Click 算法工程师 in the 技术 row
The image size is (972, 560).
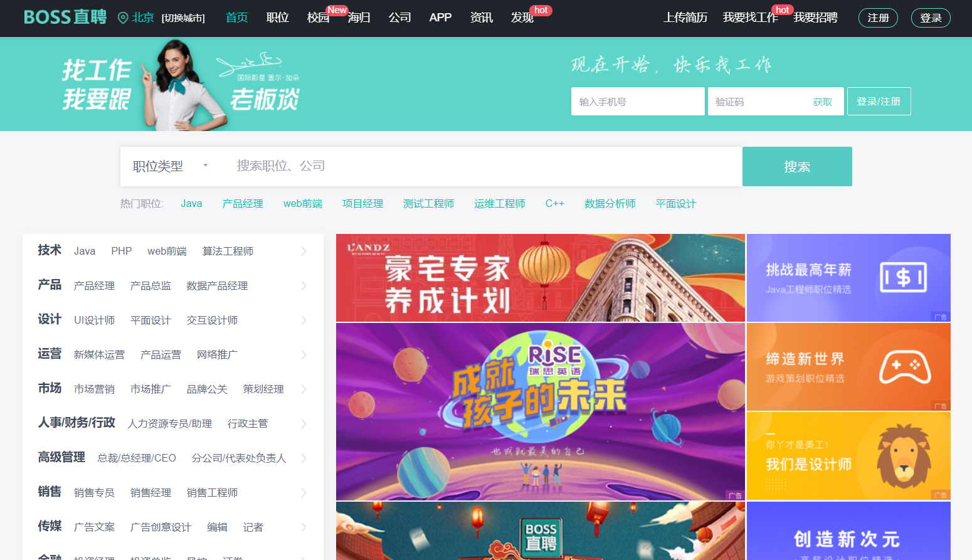coord(228,251)
